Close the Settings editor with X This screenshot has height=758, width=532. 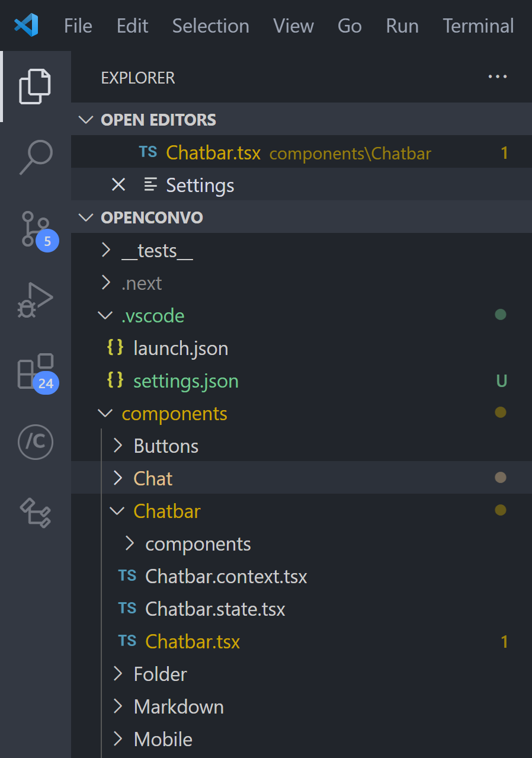(118, 185)
